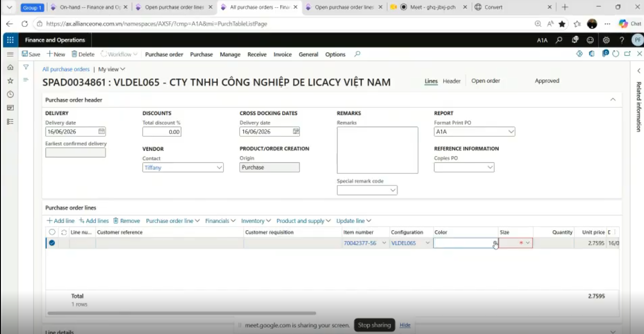The height and width of the screenshot is (334, 644).
Task: Show list view lines icon below filter
Action: (x=26, y=80)
